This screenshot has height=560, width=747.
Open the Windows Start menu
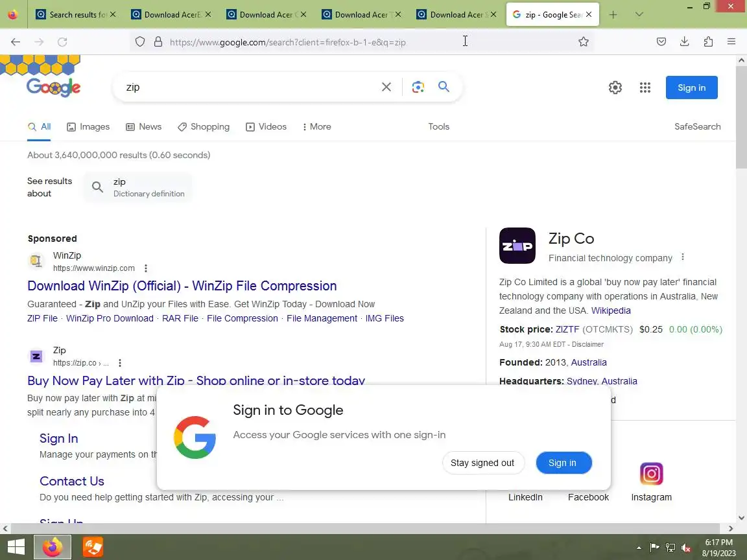point(16,546)
